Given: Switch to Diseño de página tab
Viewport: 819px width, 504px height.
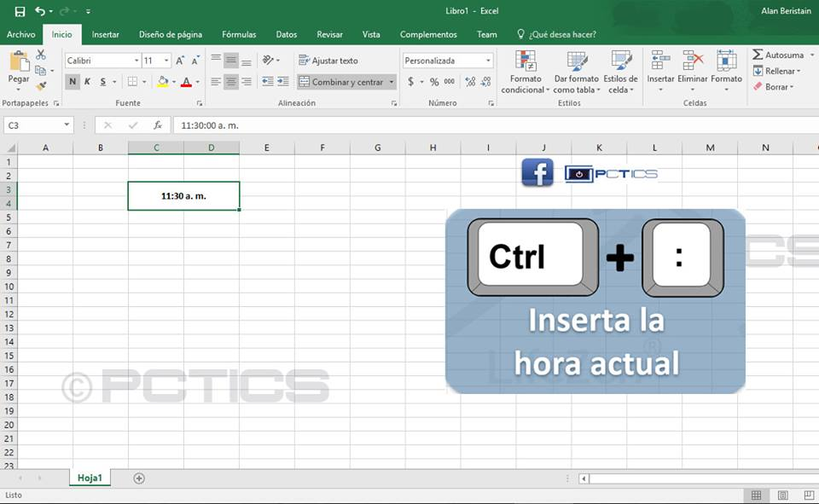Looking at the screenshot, I should coord(171,34).
